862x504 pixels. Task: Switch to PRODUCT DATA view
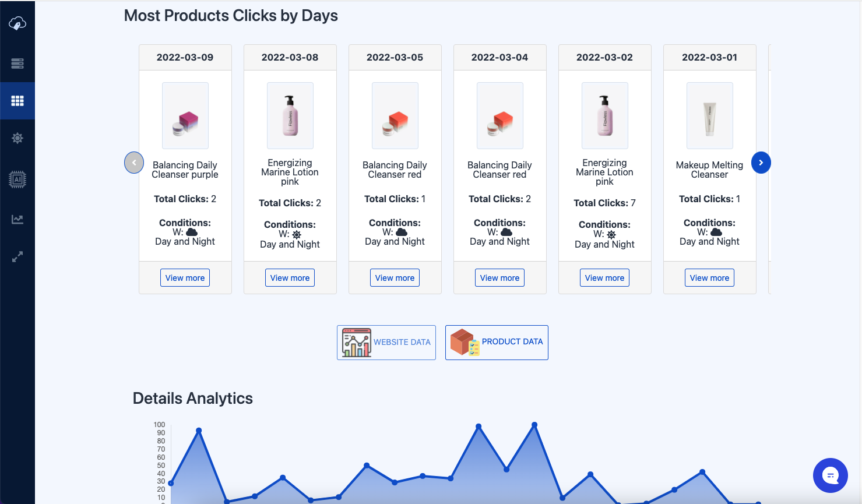pos(496,342)
